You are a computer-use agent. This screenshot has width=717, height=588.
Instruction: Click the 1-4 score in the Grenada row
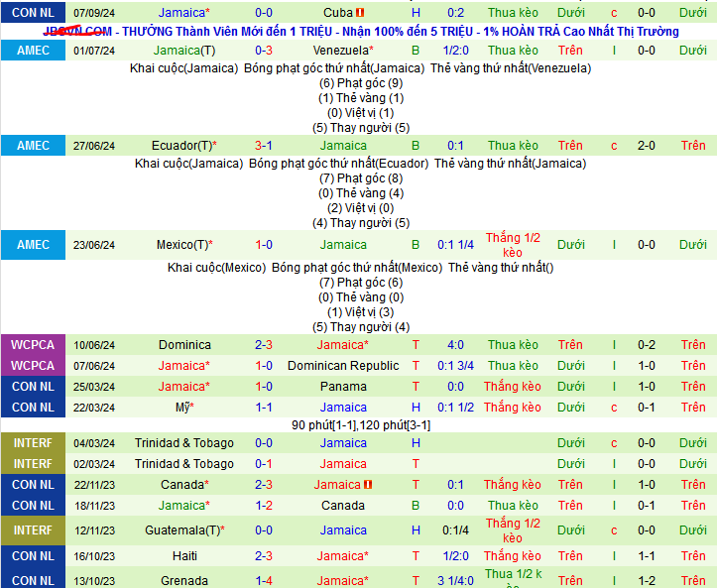click(x=264, y=581)
